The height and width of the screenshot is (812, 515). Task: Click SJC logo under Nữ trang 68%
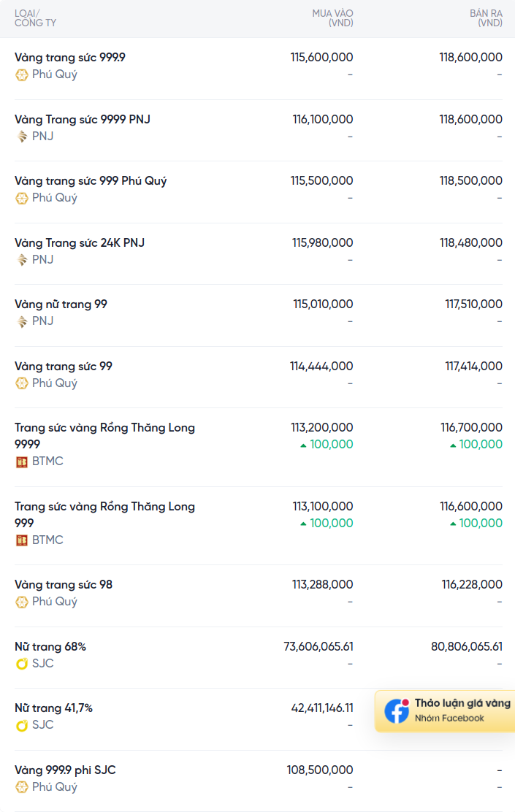click(x=21, y=664)
